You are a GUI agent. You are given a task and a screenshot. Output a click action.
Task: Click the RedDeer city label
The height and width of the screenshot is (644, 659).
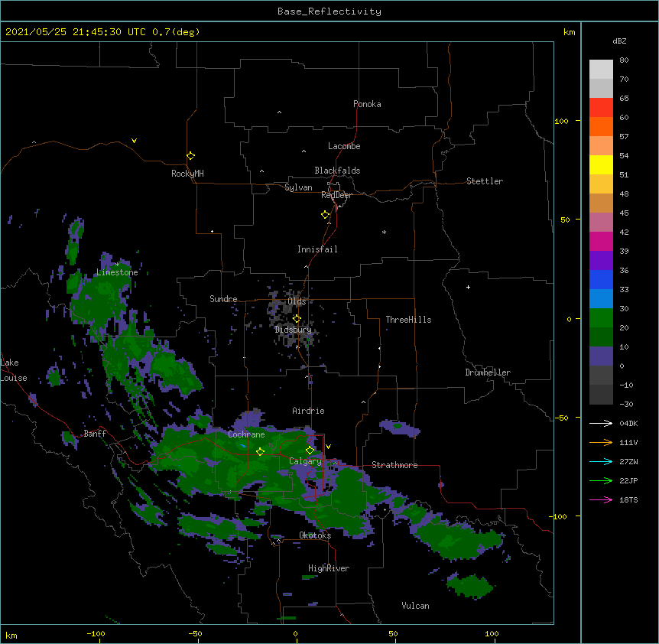[336, 195]
